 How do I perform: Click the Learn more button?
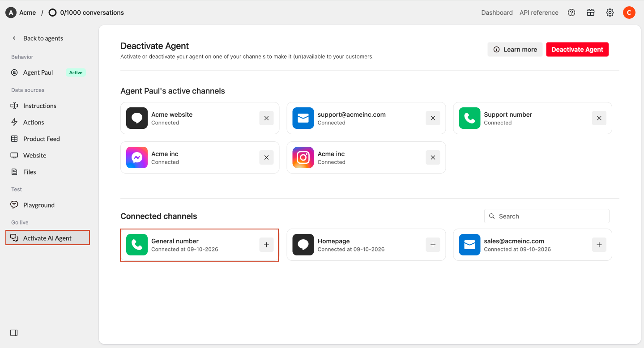coord(515,50)
